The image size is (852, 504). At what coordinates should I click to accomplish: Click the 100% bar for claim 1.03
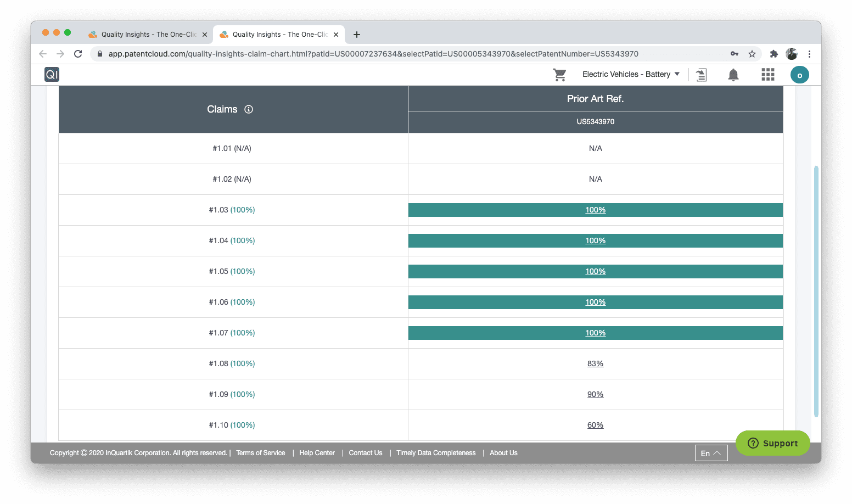point(595,210)
